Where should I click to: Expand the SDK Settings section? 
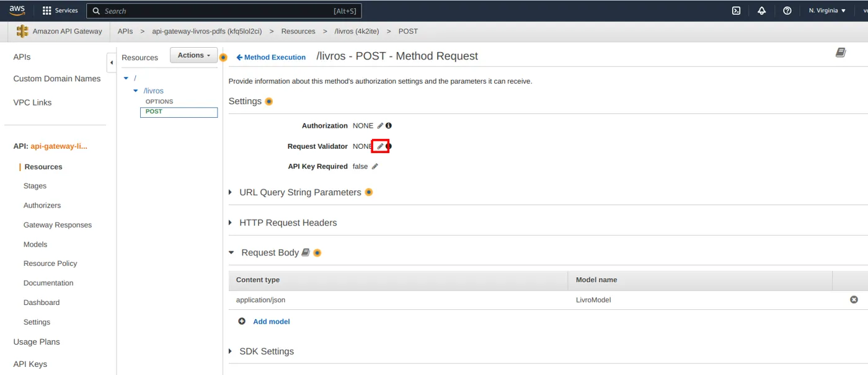tap(231, 351)
